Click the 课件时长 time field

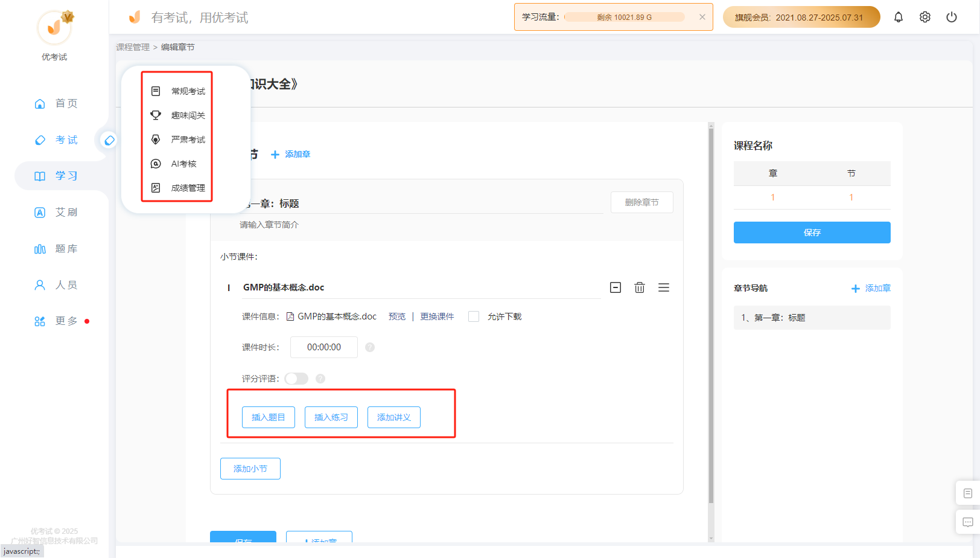tap(324, 347)
